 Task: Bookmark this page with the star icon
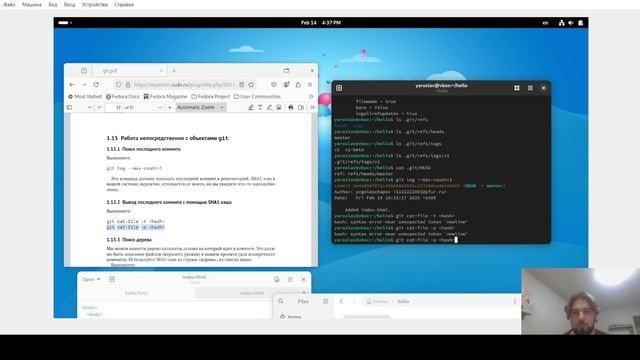(251, 84)
